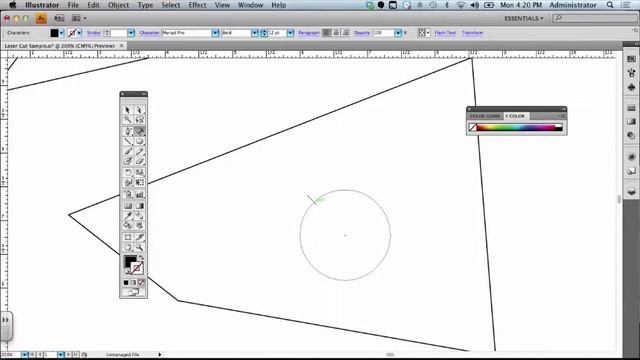Screen dimensions: 640x360
Task: Set paragraph alignment to left
Action: (327, 33)
